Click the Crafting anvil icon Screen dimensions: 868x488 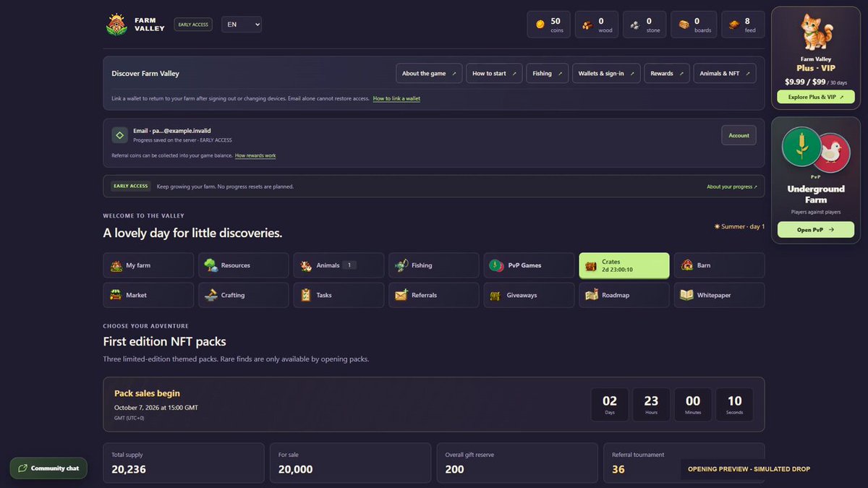pyautogui.click(x=210, y=295)
